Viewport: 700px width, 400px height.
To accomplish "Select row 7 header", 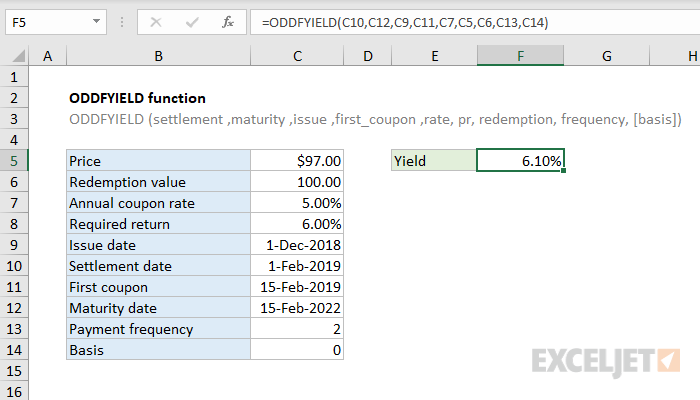I will [x=14, y=203].
